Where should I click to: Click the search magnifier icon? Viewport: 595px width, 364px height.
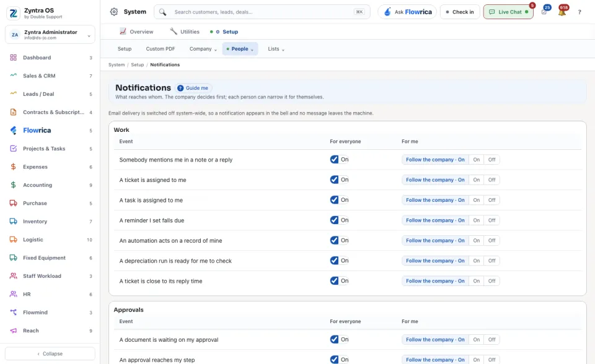point(162,12)
